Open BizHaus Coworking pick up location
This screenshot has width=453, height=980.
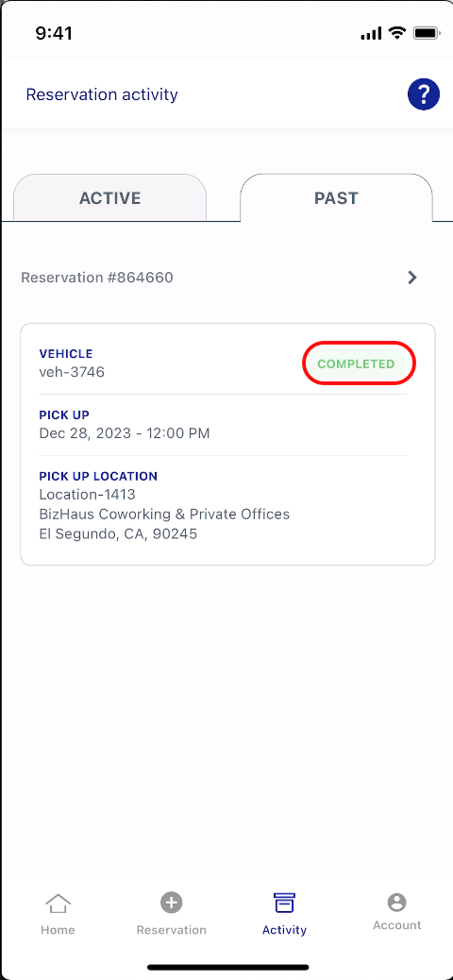coord(164,515)
